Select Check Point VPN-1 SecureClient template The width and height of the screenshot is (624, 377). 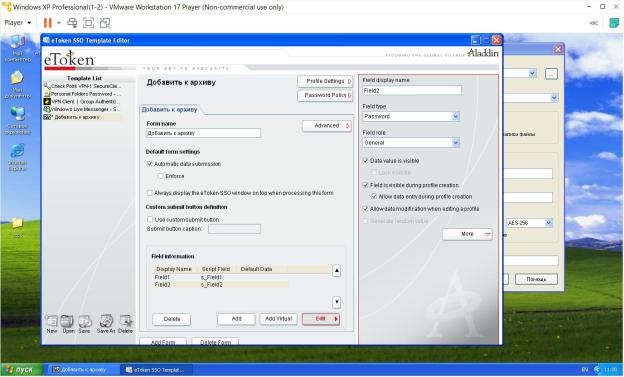coord(83,86)
